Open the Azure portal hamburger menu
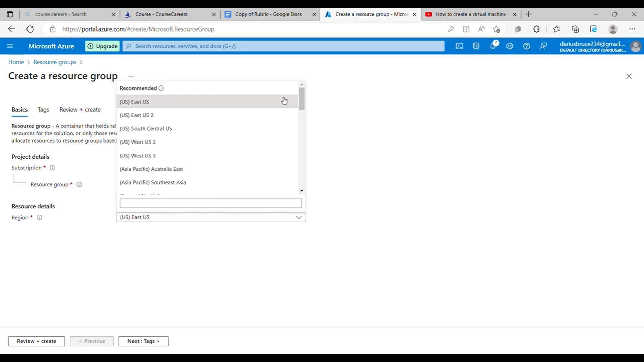The height and width of the screenshot is (362, 644). [x=10, y=46]
